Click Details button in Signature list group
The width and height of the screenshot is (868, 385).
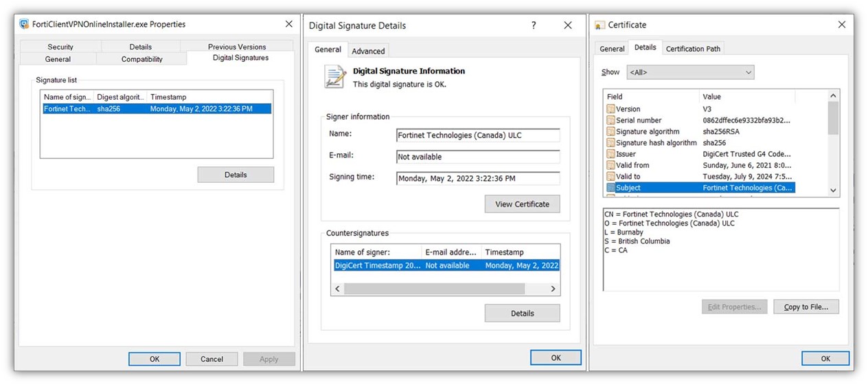pyautogui.click(x=236, y=175)
